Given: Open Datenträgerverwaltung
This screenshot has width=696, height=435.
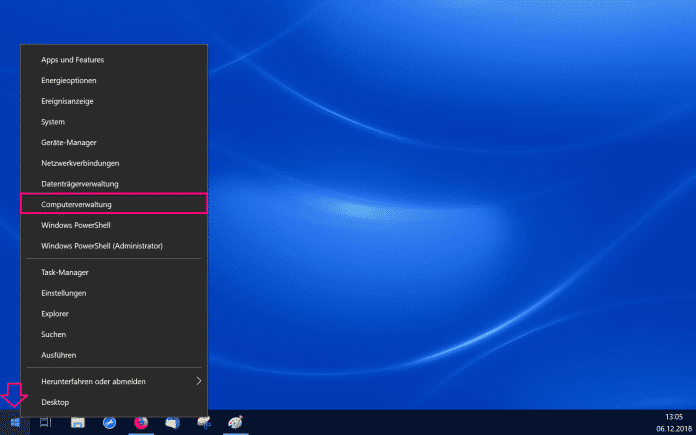Looking at the screenshot, I should (x=80, y=184).
